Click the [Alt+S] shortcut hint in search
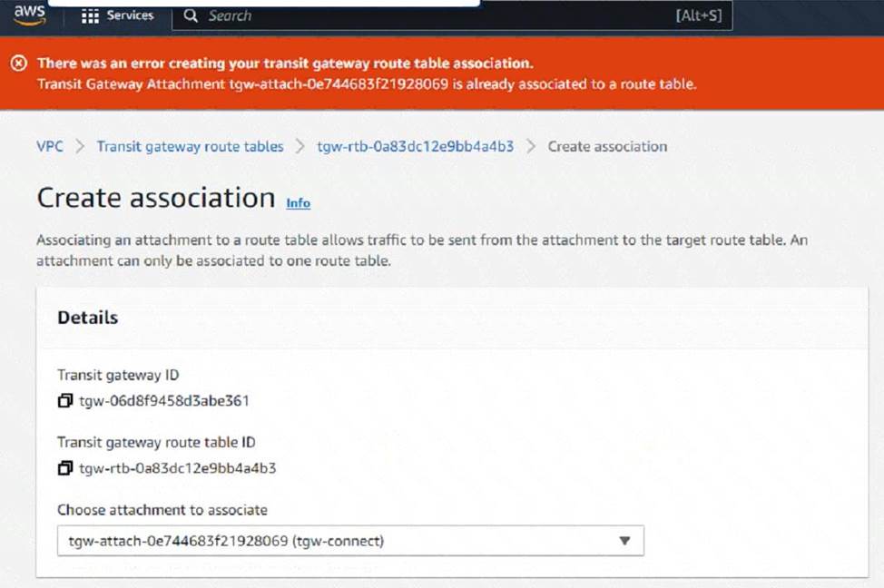Viewport: 884px width, 588px height. pyautogui.click(x=699, y=15)
